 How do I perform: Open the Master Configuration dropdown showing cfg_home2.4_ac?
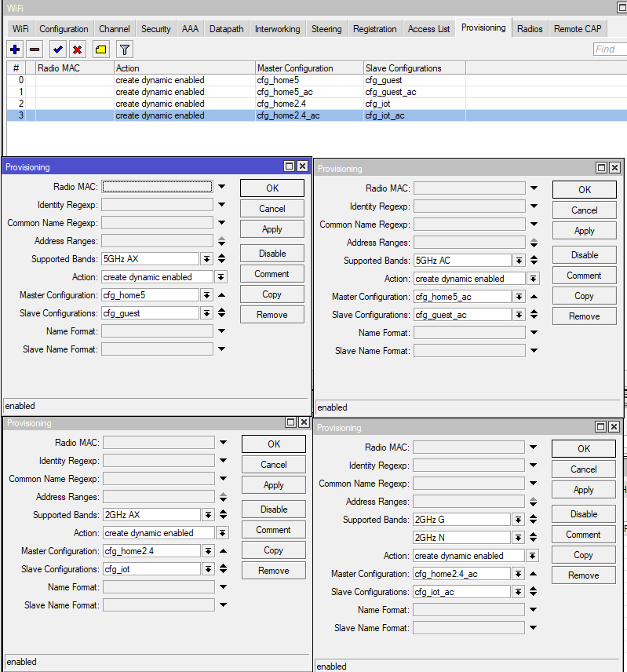click(x=518, y=574)
